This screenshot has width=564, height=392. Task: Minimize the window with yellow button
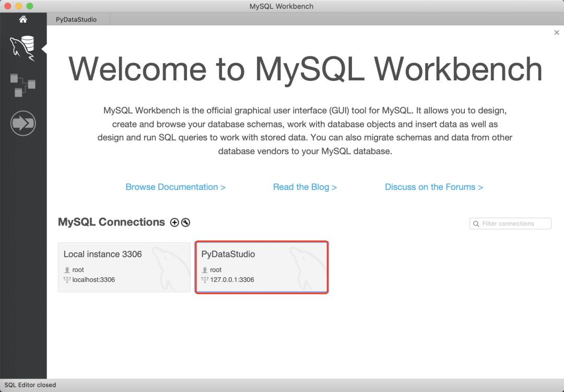coord(19,6)
